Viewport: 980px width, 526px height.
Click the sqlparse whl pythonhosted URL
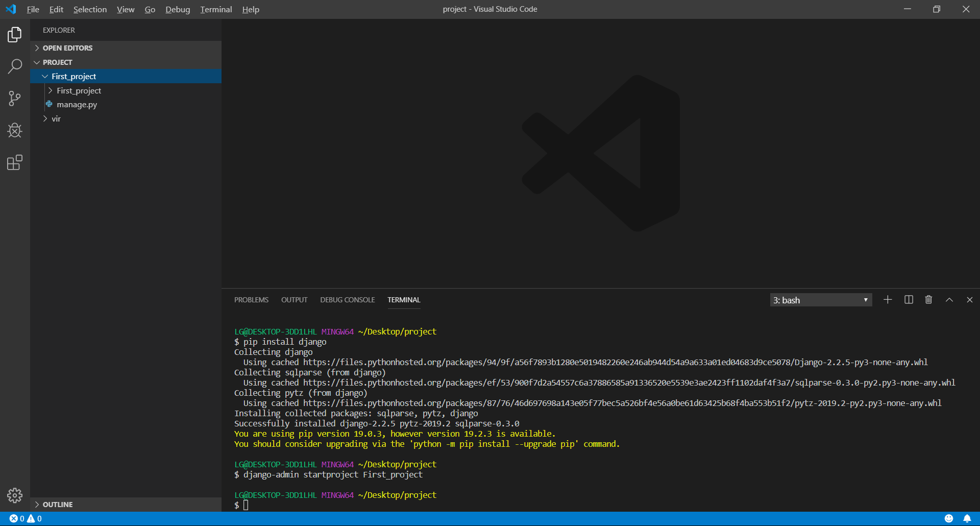pyautogui.click(x=629, y=382)
